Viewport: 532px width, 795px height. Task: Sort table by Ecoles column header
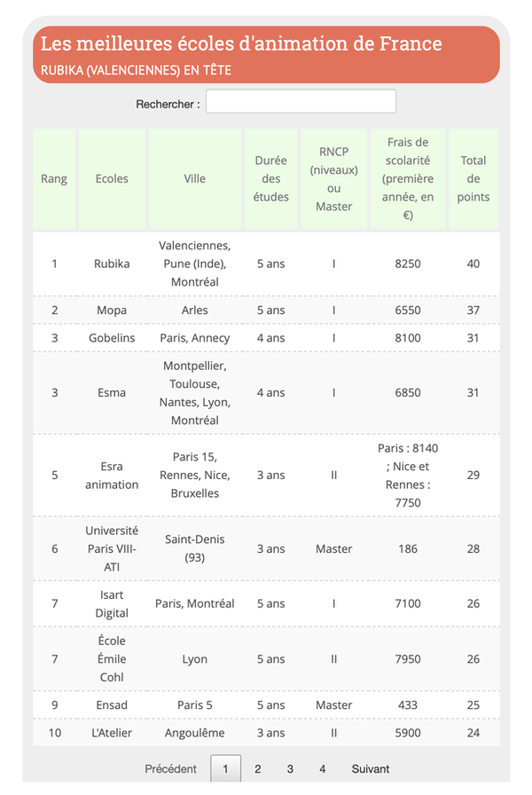pos(112,178)
